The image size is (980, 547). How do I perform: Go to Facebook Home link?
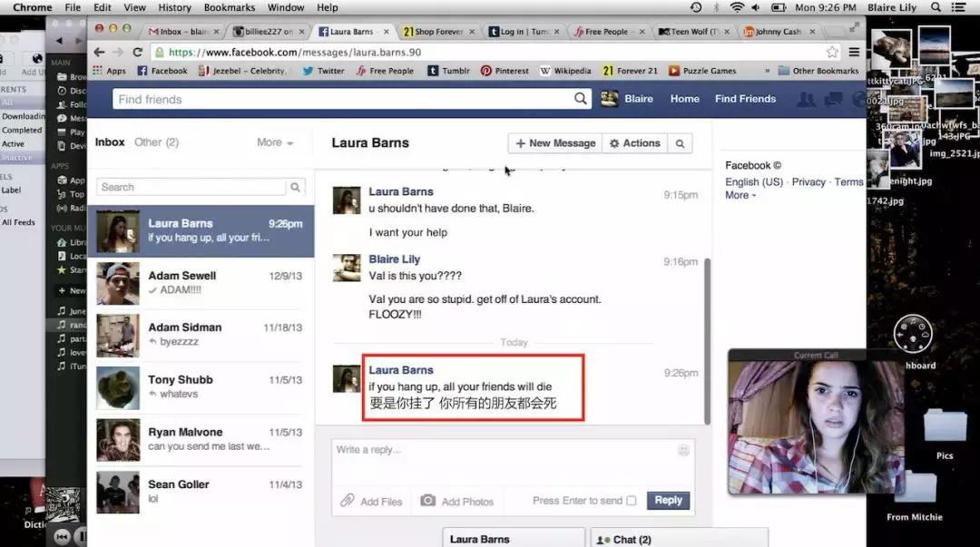[x=684, y=99]
